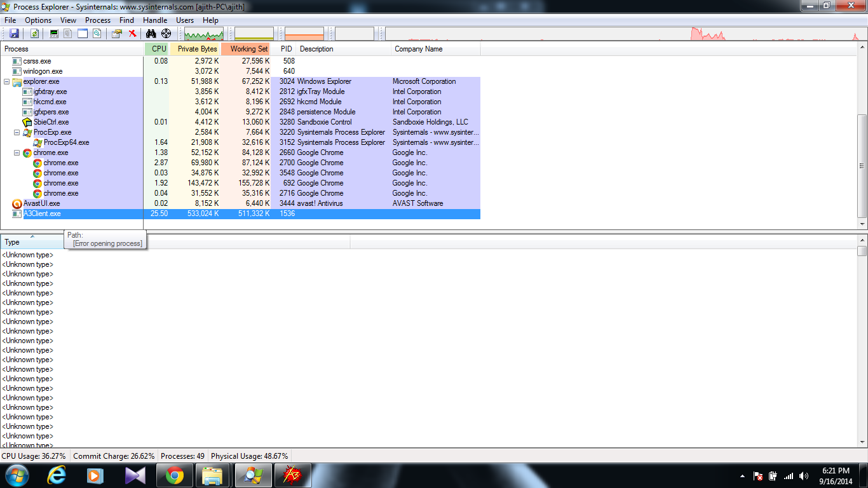Screen dimensions: 868x488
Task: Click the Physical Usage status bar entry
Action: [249, 456]
